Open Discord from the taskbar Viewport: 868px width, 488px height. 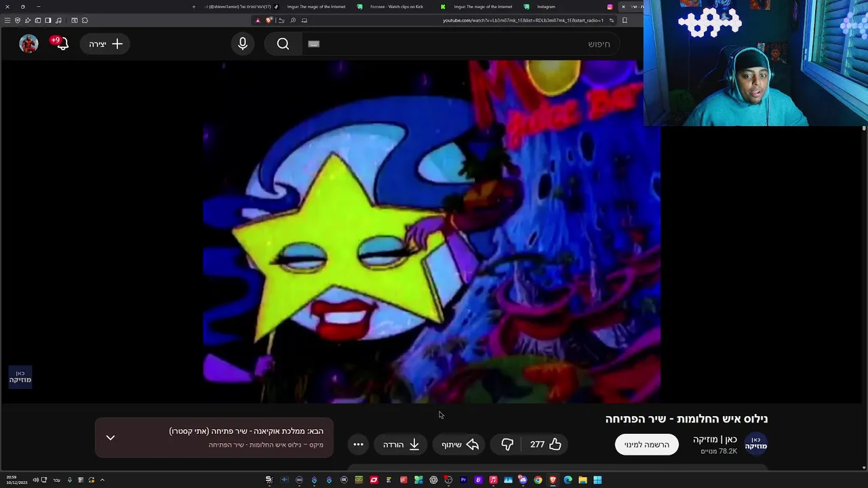click(x=523, y=480)
